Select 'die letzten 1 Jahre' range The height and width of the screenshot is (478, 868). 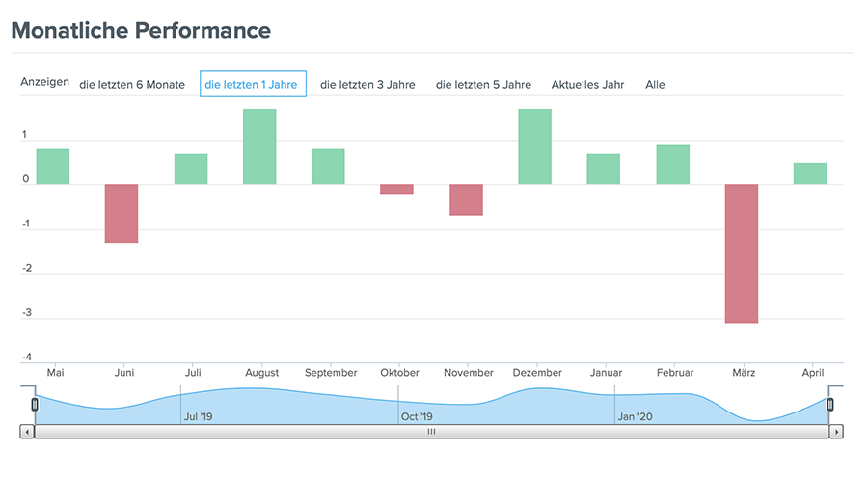pos(253,84)
